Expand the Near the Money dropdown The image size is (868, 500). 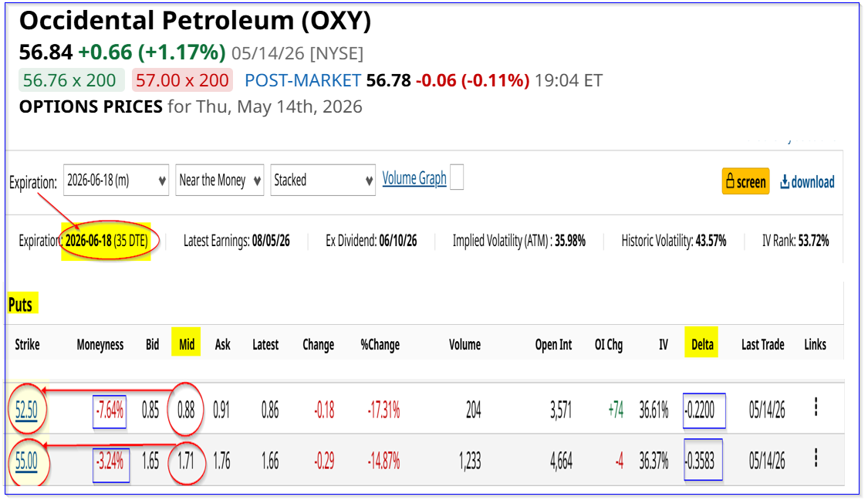point(220,181)
